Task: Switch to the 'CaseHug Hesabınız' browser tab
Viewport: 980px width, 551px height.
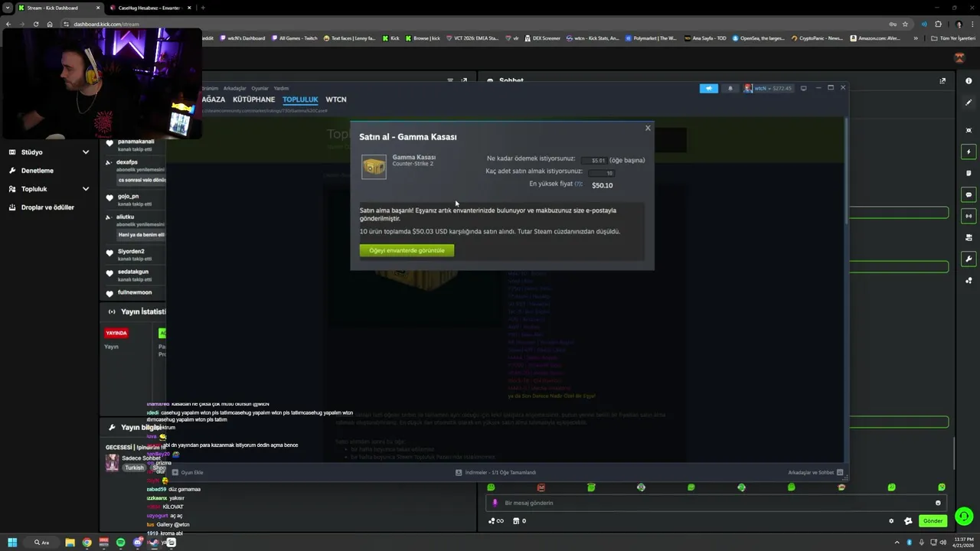Action: (x=149, y=8)
